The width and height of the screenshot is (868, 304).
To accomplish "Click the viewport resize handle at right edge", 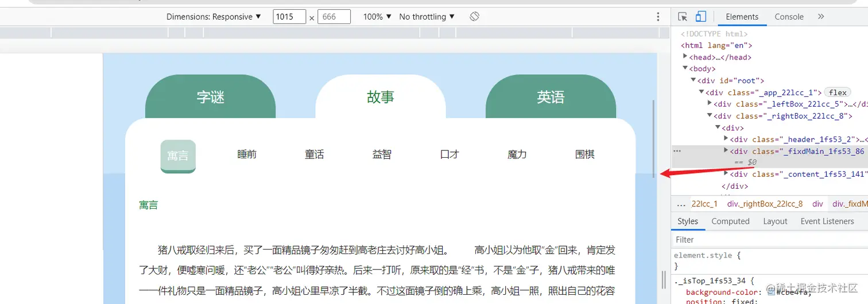I will (x=664, y=279).
